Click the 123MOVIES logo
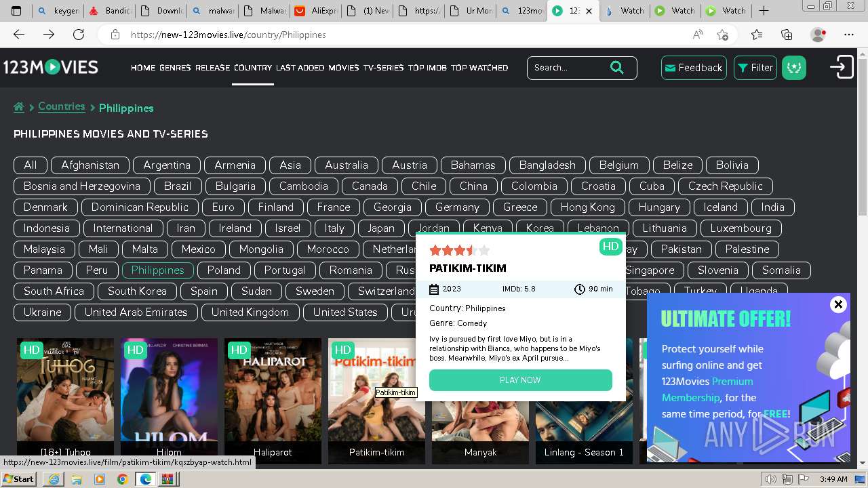This screenshot has height=488, width=868. (51, 67)
